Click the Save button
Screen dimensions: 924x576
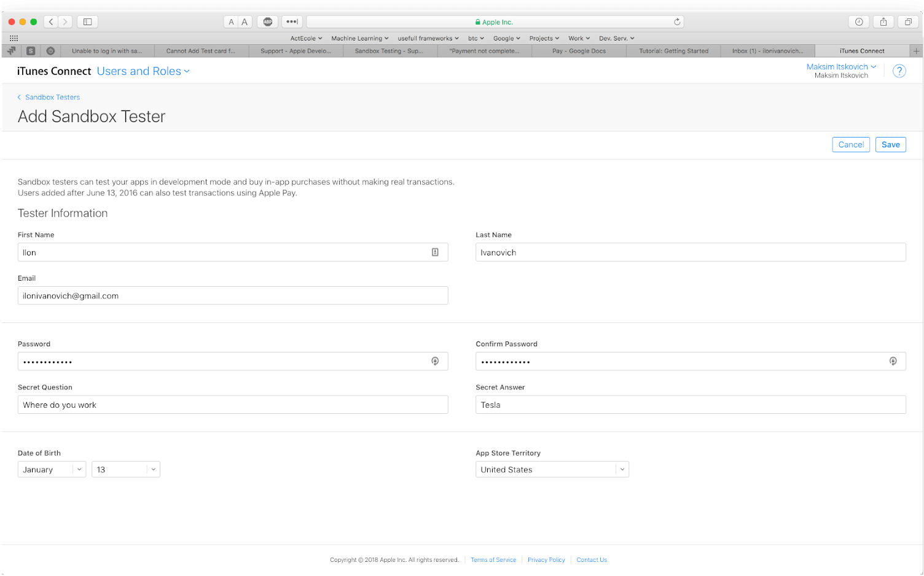pos(891,144)
